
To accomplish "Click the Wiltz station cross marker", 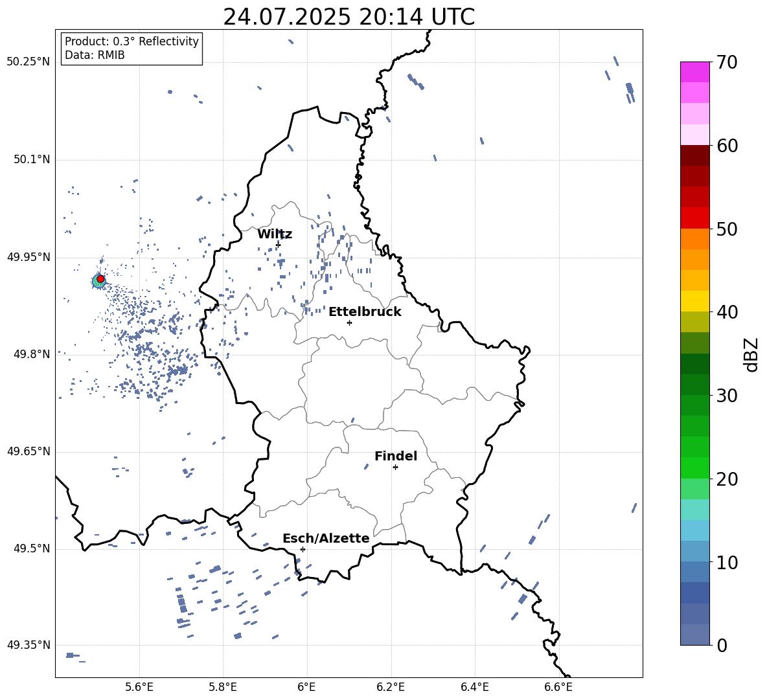I will (x=278, y=245).
